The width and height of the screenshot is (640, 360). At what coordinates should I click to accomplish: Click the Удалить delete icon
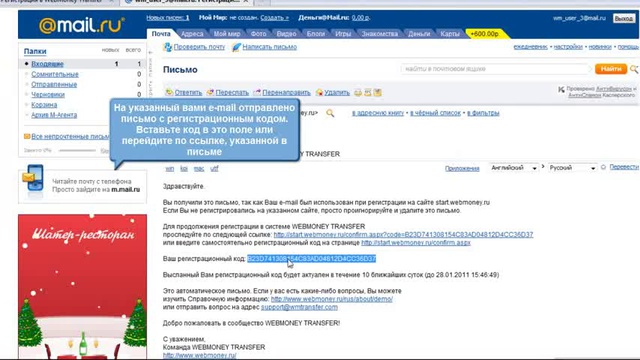(319, 93)
